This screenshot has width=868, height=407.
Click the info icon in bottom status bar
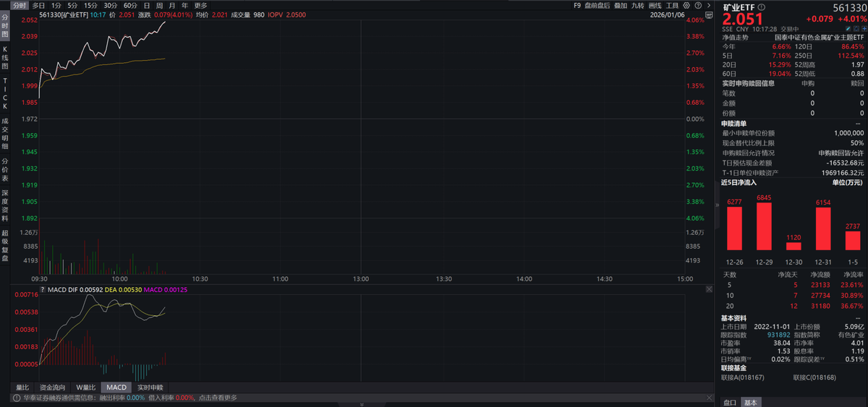click(15, 398)
